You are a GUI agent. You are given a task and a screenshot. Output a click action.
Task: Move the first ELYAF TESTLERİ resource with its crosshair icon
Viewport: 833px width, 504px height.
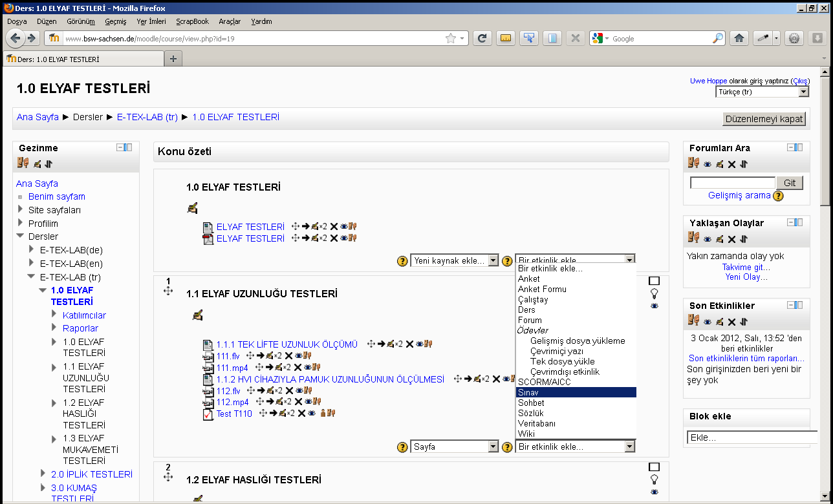296,227
